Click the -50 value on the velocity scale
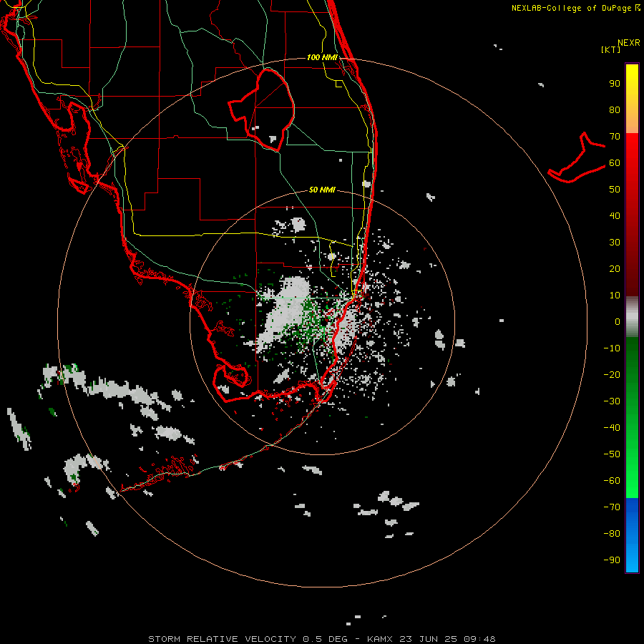Viewport: 644px width, 644px height. pos(612,454)
